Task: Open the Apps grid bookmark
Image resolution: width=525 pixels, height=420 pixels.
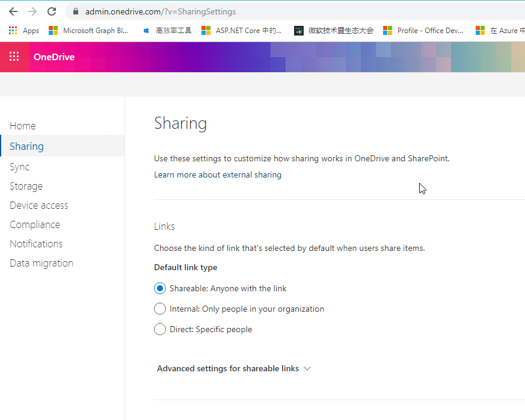Action: pyautogui.click(x=24, y=31)
